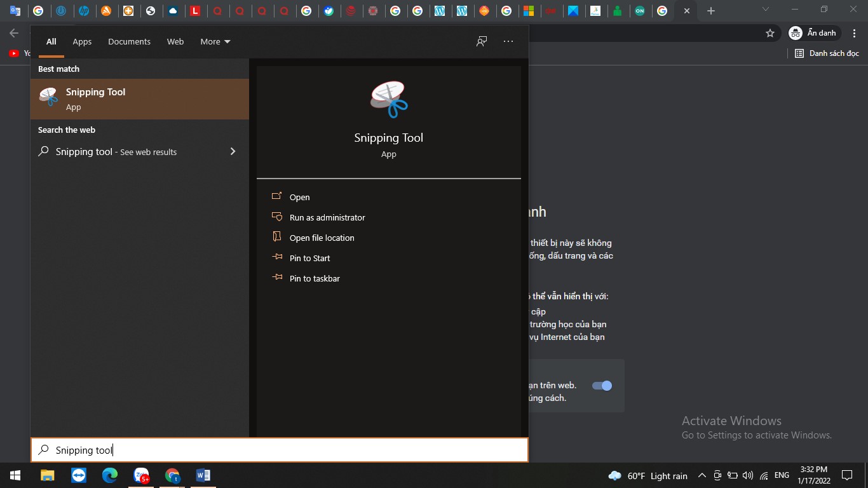Open Zalo app on the taskbar
Screen dimensions: 868x488
click(141, 475)
